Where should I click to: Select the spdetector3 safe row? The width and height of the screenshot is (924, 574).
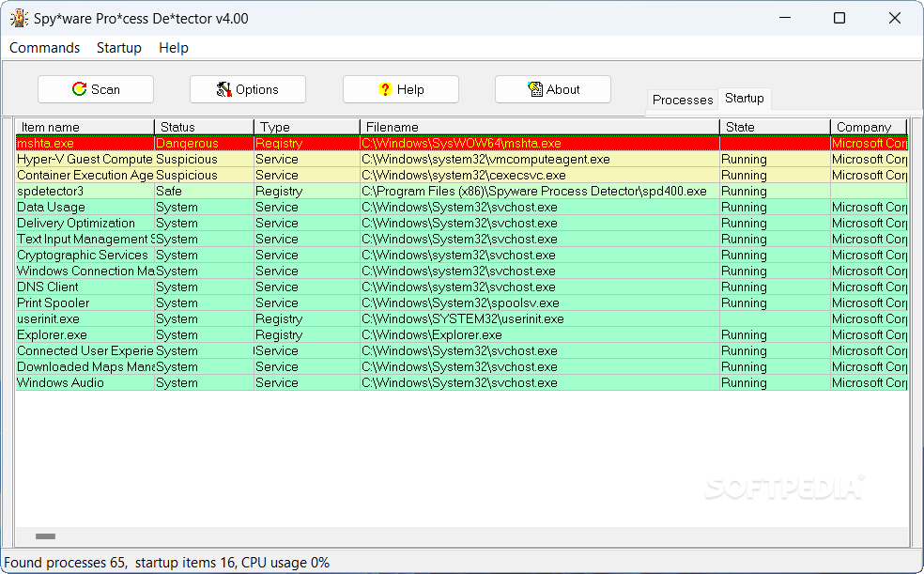click(461, 191)
